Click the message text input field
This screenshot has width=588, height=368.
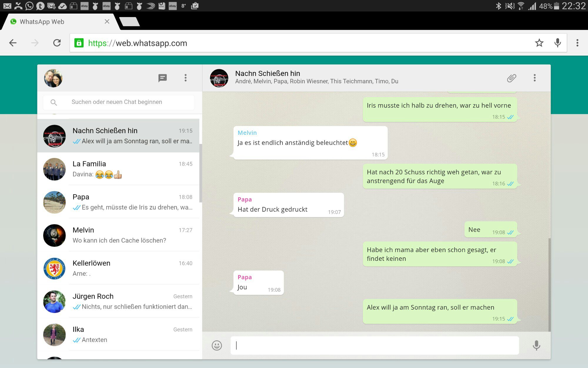pos(375,345)
